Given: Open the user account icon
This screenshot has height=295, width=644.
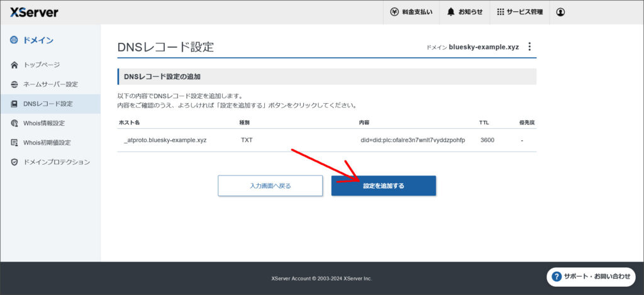Looking at the screenshot, I should 560,12.
